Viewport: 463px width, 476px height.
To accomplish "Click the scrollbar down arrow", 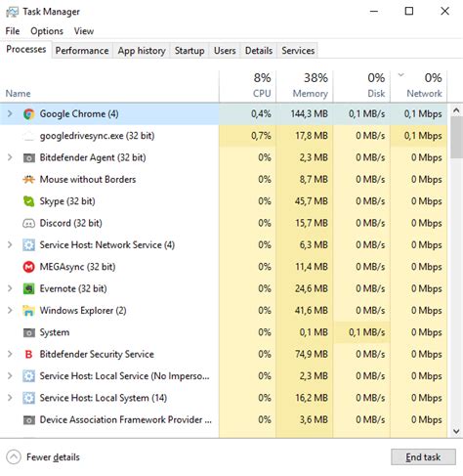I will [456, 431].
